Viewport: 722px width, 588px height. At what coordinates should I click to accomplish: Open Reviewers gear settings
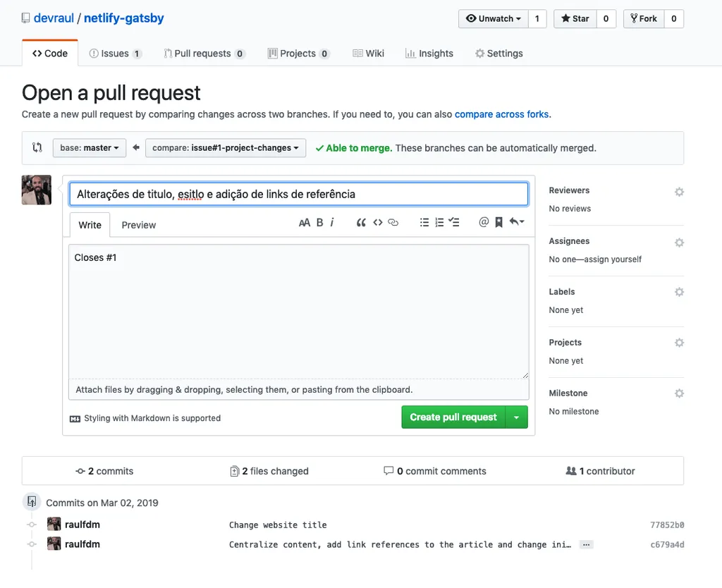(x=679, y=192)
